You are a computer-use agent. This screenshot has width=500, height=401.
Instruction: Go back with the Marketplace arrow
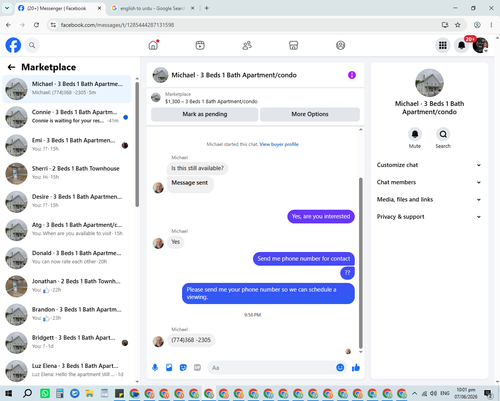click(11, 67)
